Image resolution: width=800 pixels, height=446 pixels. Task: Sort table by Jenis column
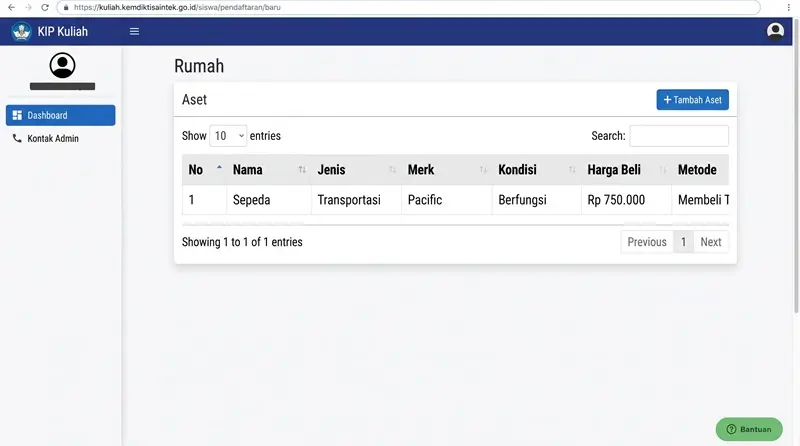pos(356,169)
